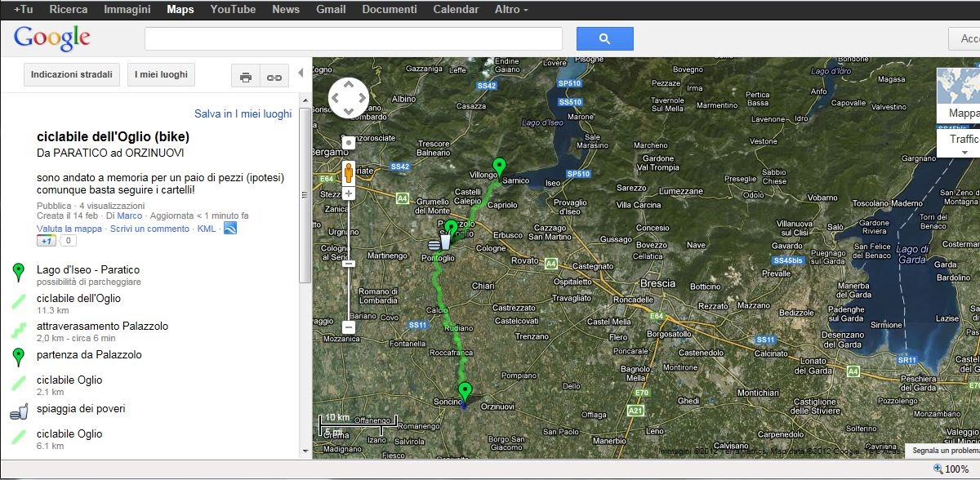Select ciclabile dell'Oglio 11.3 km line icon
Viewport: 980px width, 480px height.
pyautogui.click(x=18, y=301)
